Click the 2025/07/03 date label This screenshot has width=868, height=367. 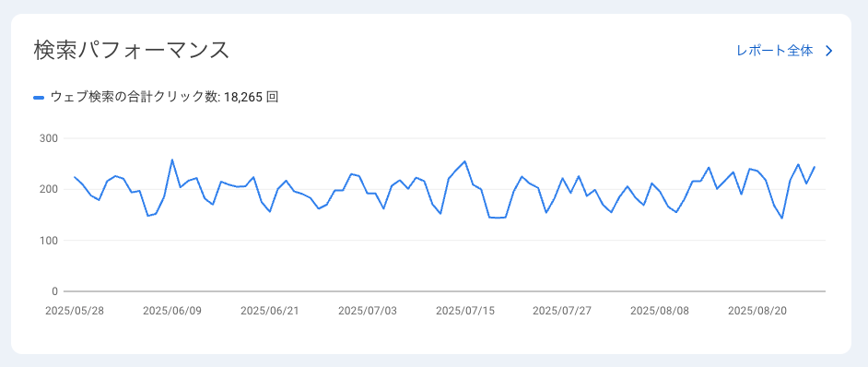point(368,311)
